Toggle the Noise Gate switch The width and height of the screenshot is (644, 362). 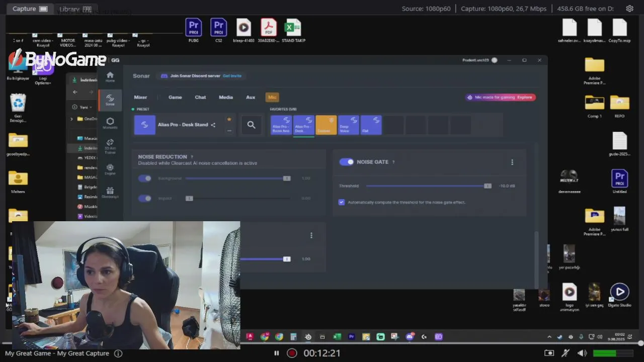click(346, 162)
